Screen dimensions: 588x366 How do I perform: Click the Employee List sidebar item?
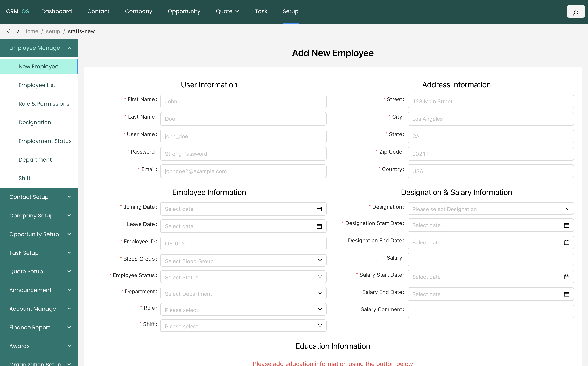(x=38, y=85)
